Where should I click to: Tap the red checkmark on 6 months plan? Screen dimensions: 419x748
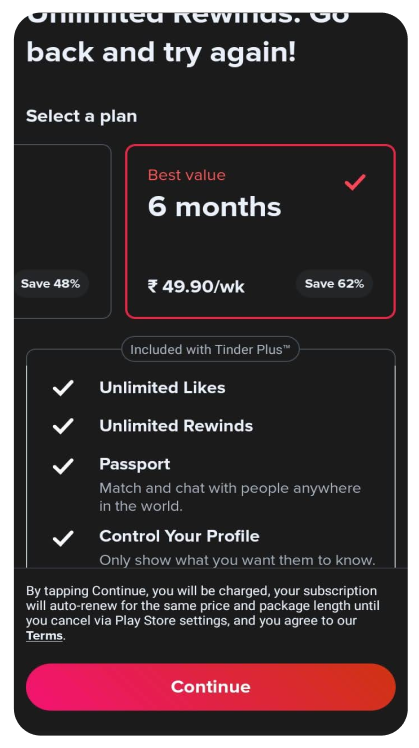click(355, 182)
